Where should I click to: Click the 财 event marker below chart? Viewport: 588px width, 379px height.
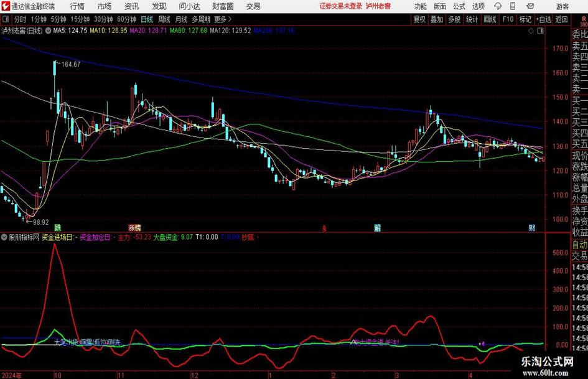[x=532, y=227]
